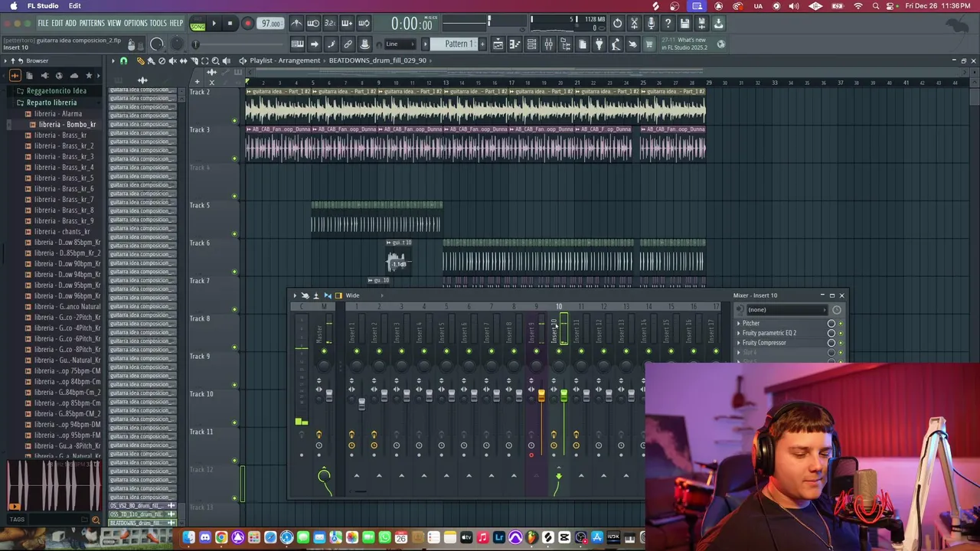Toggle the metronome icon in the top toolbar

coord(296,23)
